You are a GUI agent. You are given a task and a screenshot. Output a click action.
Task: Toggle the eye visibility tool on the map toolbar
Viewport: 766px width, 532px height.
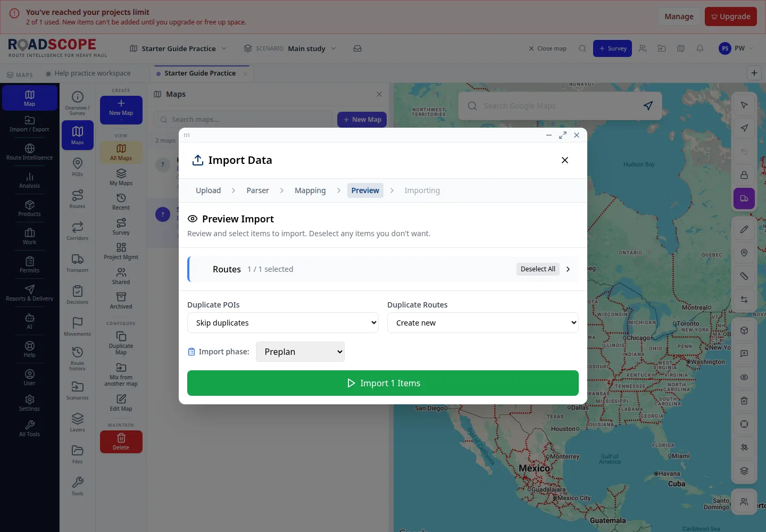[x=744, y=377]
